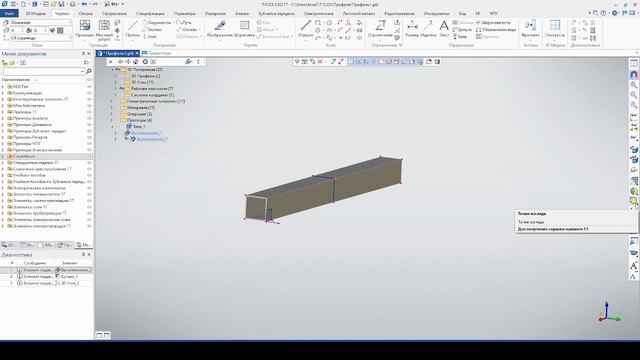Viewport: 640px width, 360px height.
Task: Click the Обозначение вида tool
Action: [496, 30]
